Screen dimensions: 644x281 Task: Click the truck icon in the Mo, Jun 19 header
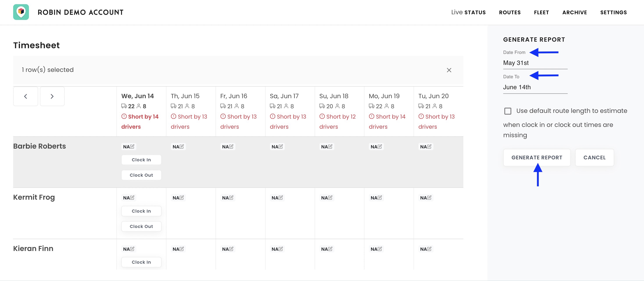pyautogui.click(x=371, y=106)
